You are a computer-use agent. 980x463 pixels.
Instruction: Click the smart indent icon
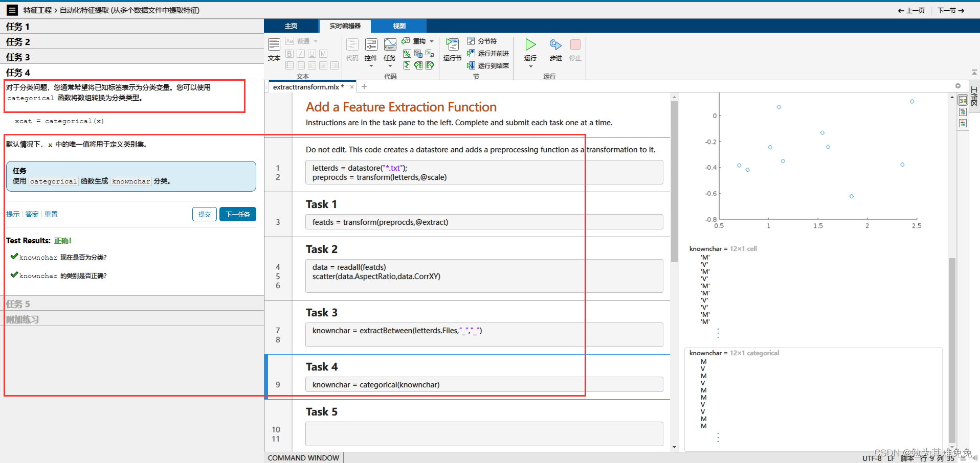click(407, 65)
